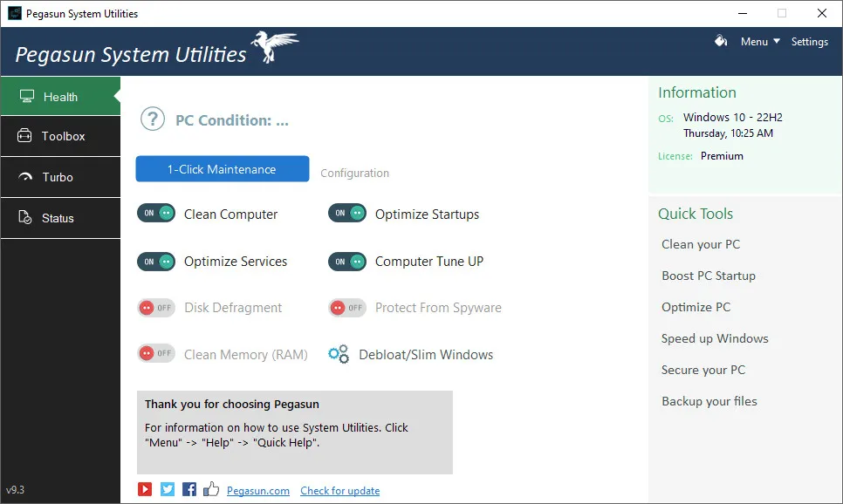Click the paint bucket theme icon
The image size is (843, 504).
click(720, 41)
